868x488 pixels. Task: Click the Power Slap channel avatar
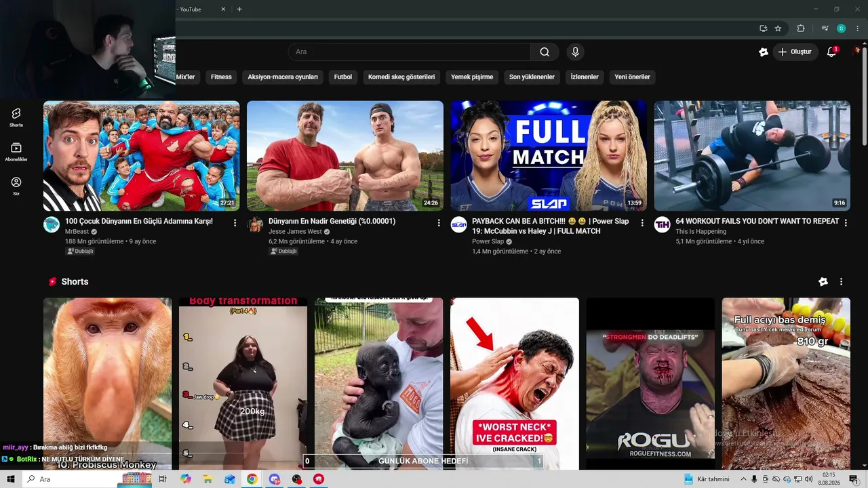458,225
